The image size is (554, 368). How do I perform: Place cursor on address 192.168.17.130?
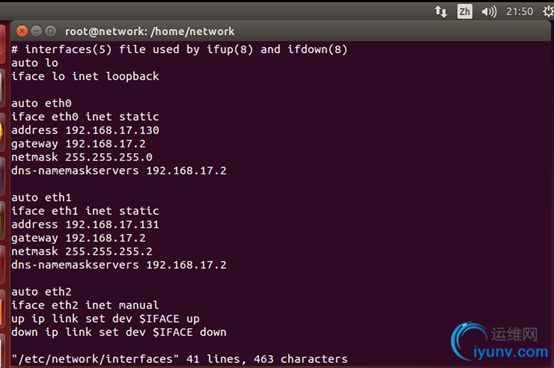[85, 130]
